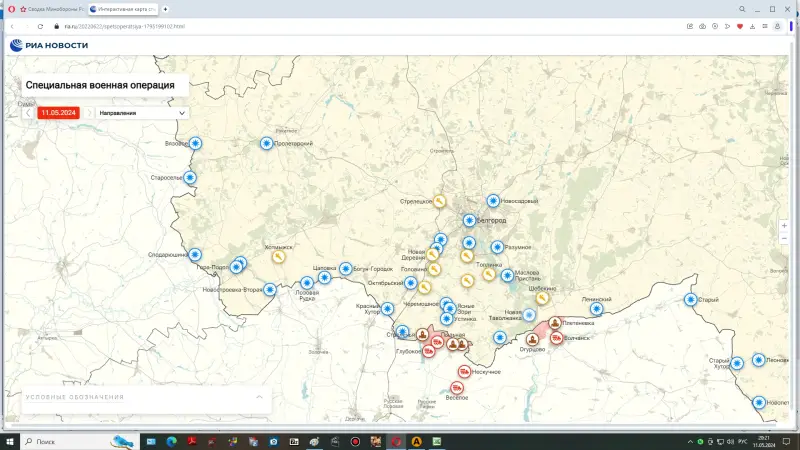Click the red heart bookmark icon
This screenshot has width=800, height=450.
[x=739, y=26]
